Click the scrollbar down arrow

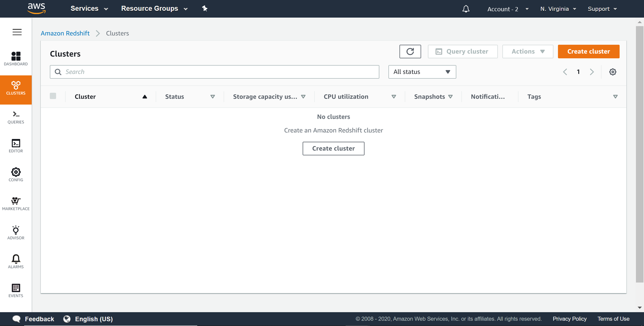639,308
